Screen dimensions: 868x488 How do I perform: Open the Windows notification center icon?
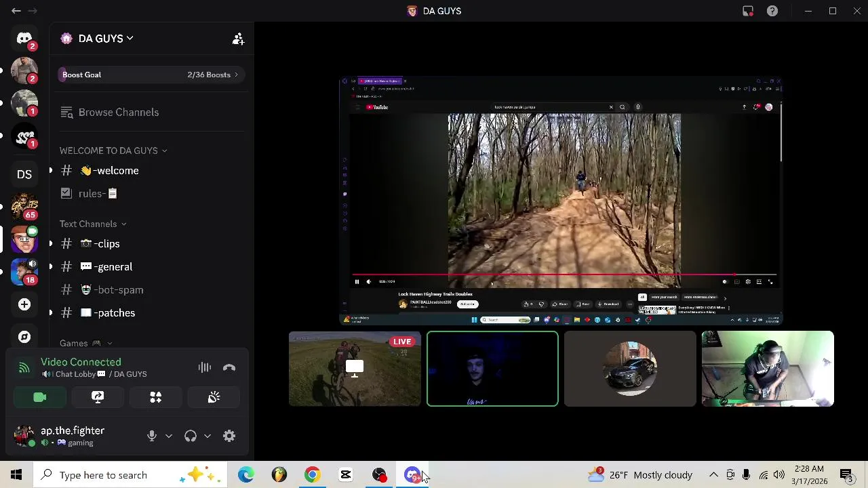point(847,475)
